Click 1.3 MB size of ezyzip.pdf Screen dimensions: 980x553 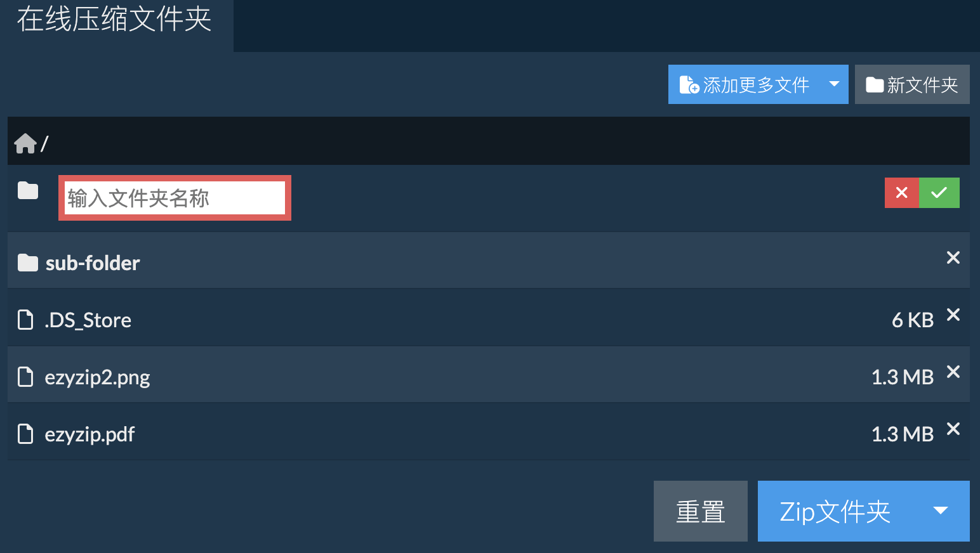pyautogui.click(x=903, y=434)
